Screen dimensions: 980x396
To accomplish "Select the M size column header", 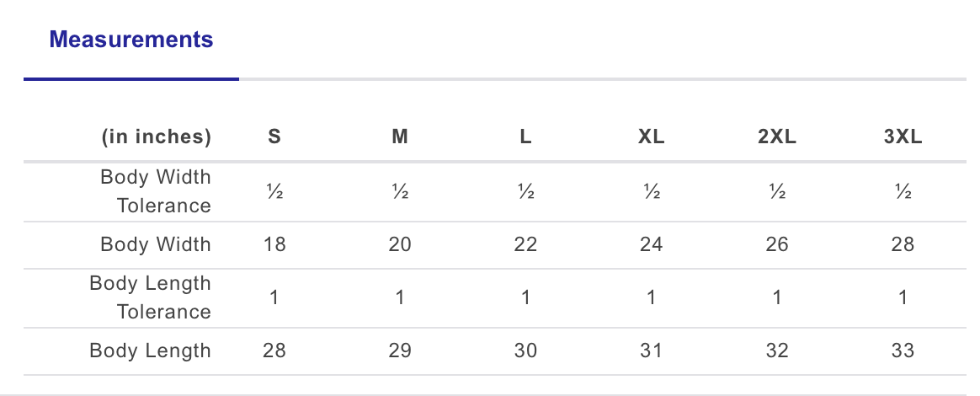I will [400, 137].
